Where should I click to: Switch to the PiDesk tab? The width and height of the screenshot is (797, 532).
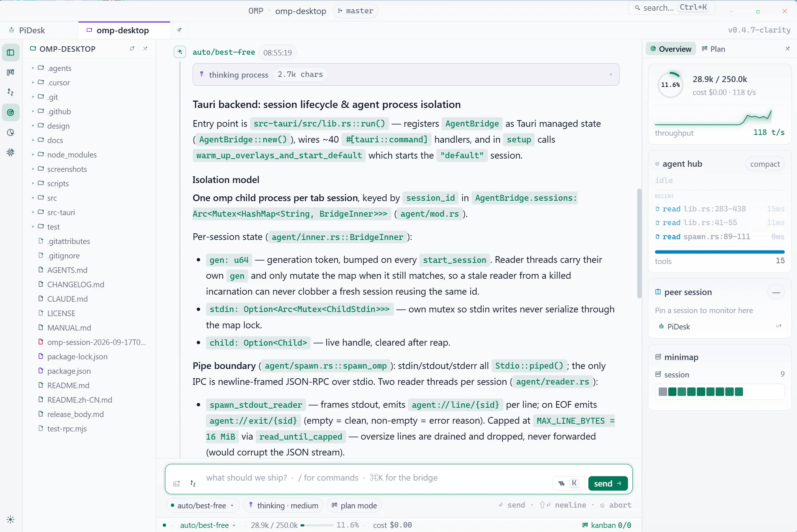tap(39, 30)
